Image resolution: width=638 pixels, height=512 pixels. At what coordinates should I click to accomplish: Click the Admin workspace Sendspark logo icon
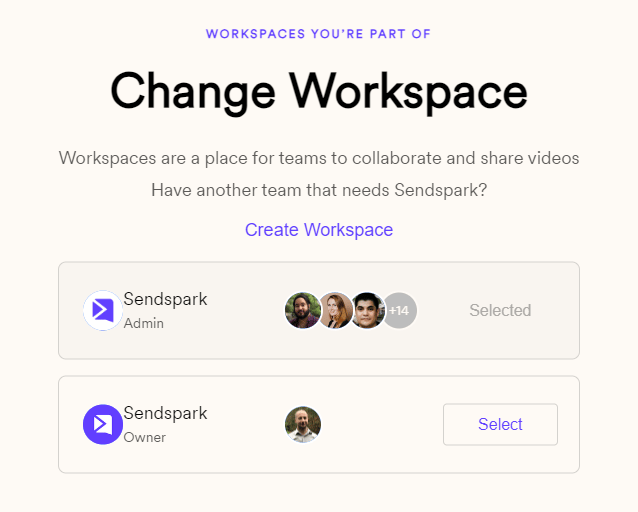coord(103,310)
